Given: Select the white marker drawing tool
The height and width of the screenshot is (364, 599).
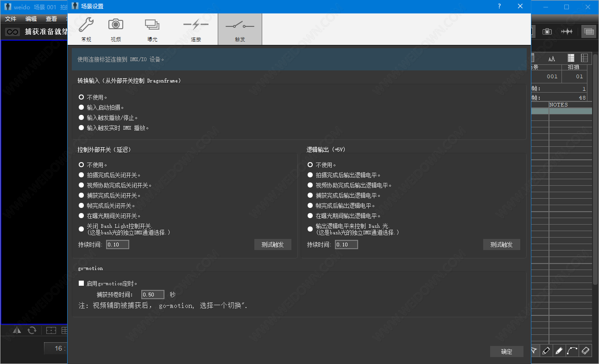Looking at the screenshot, I should point(559,351).
